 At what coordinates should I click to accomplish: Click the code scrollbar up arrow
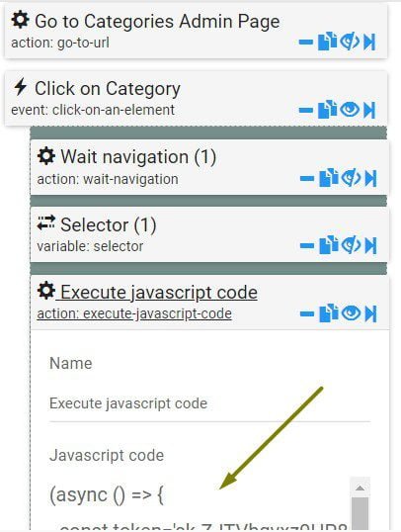(360, 488)
